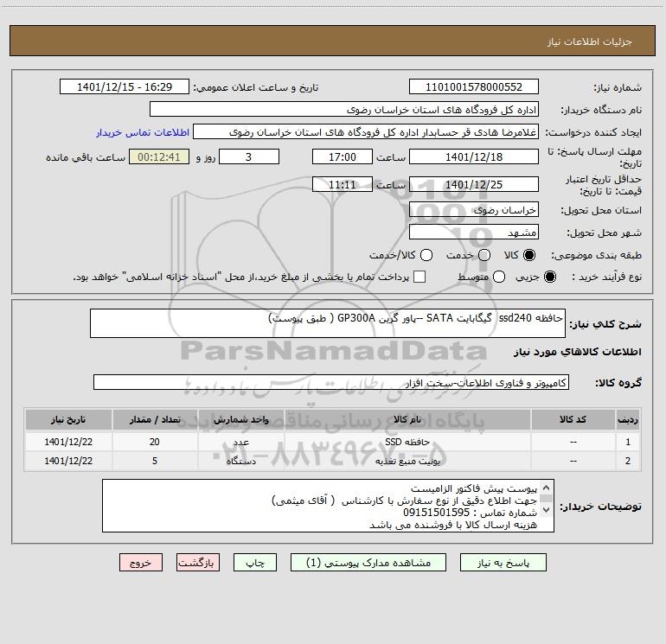This screenshot has height=644, width=666.
Task: Click the page header جزئیات اطلاعات نیاز
Action: pyautogui.click(x=589, y=41)
